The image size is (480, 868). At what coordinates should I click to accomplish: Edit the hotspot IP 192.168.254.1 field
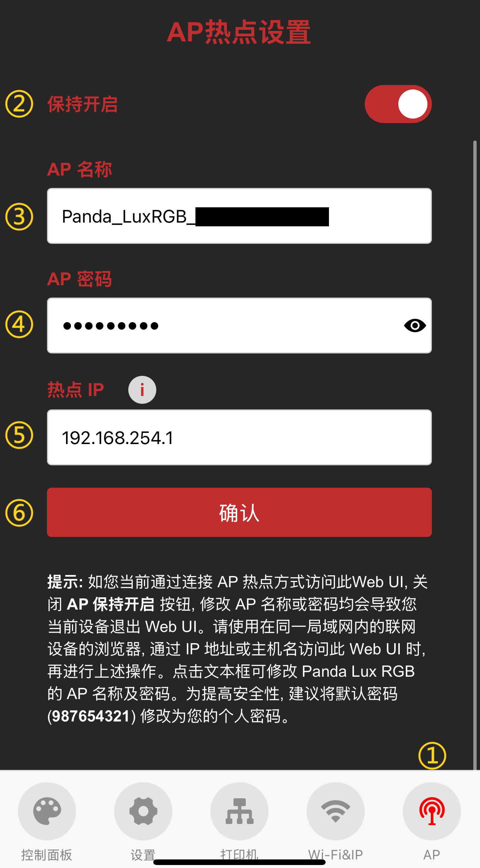[x=239, y=437]
